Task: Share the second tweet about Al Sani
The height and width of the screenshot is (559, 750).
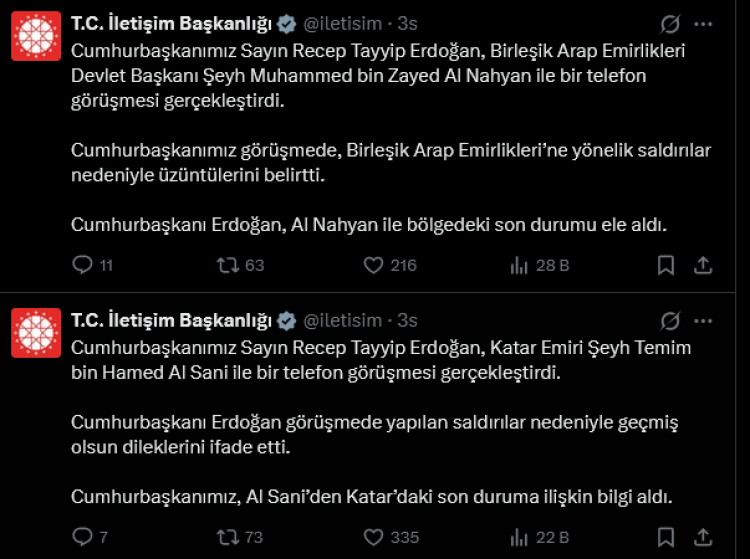Action: point(703,537)
